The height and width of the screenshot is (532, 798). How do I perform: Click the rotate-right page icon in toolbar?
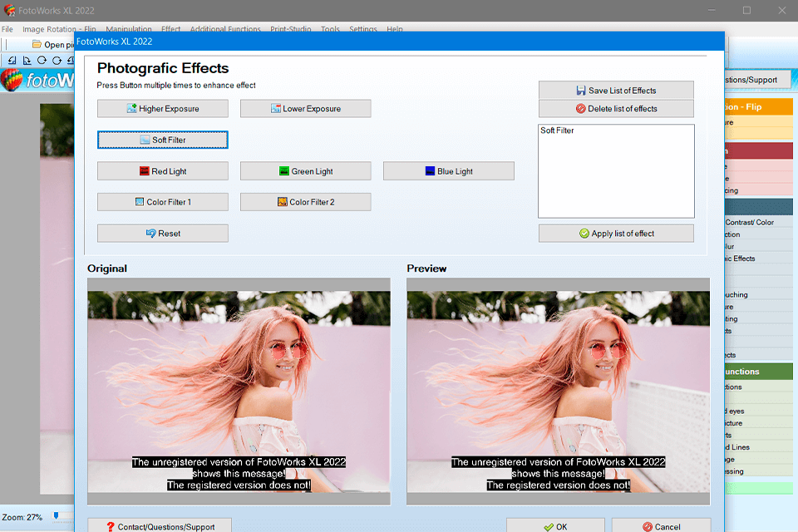click(x=27, y=60)
